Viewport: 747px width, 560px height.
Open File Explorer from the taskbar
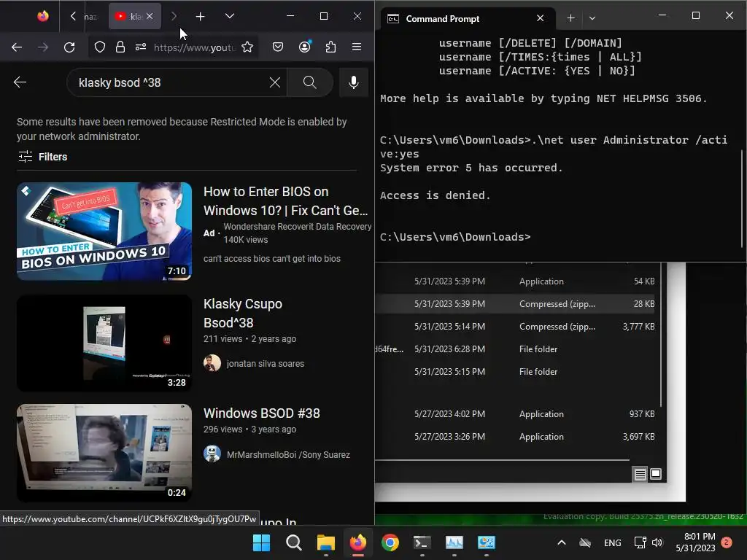pyautogui.click(x=326, y=542)
